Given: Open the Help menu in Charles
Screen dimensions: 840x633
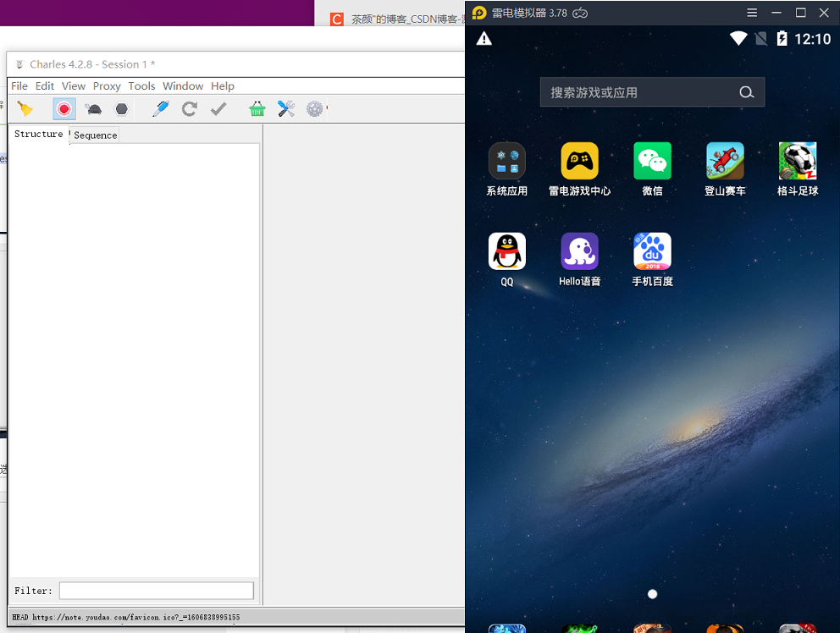Looking at the screenshot, I should 223,86.
